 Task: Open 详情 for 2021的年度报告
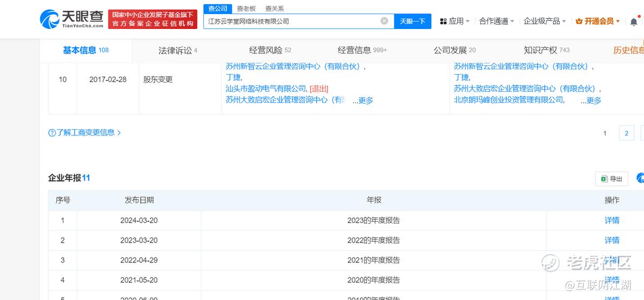click(x=612, y=260)
